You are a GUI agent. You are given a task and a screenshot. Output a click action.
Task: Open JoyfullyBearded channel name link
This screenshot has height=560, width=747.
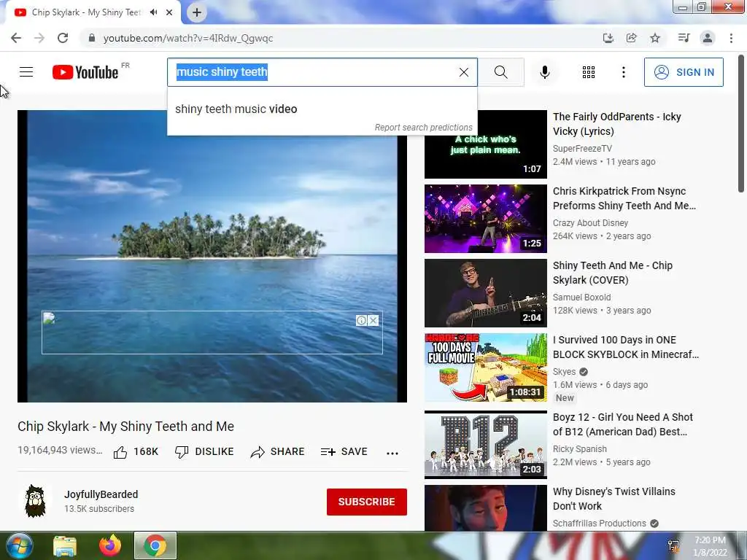pyautogui.click(x=101, y=494)
